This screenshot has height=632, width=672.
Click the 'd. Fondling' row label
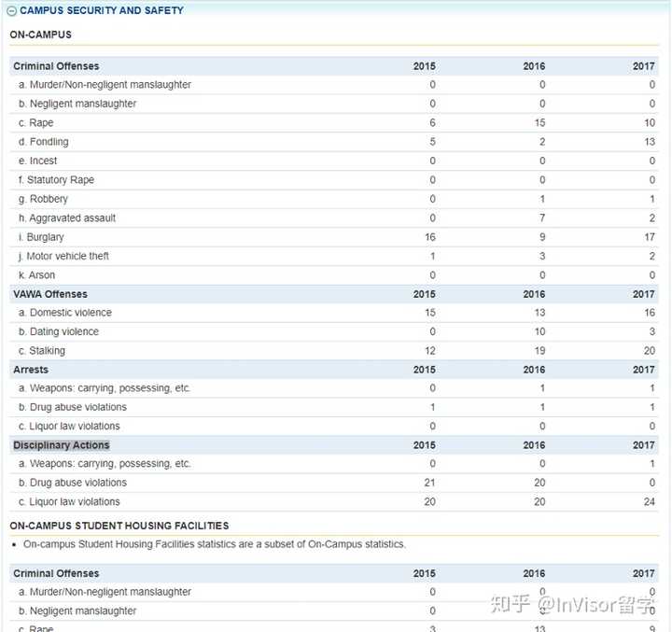[x=43, y=142]
